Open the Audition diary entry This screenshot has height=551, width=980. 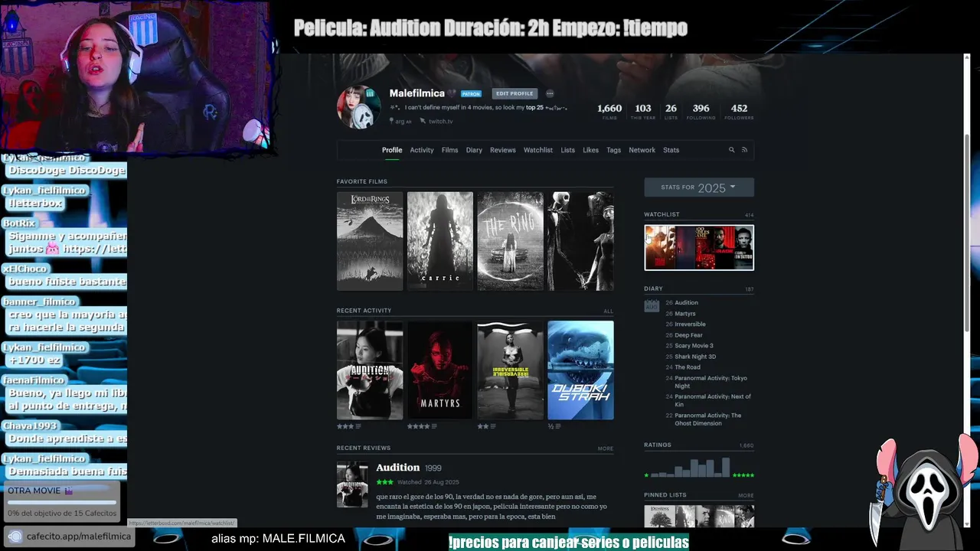coord(686,302)
